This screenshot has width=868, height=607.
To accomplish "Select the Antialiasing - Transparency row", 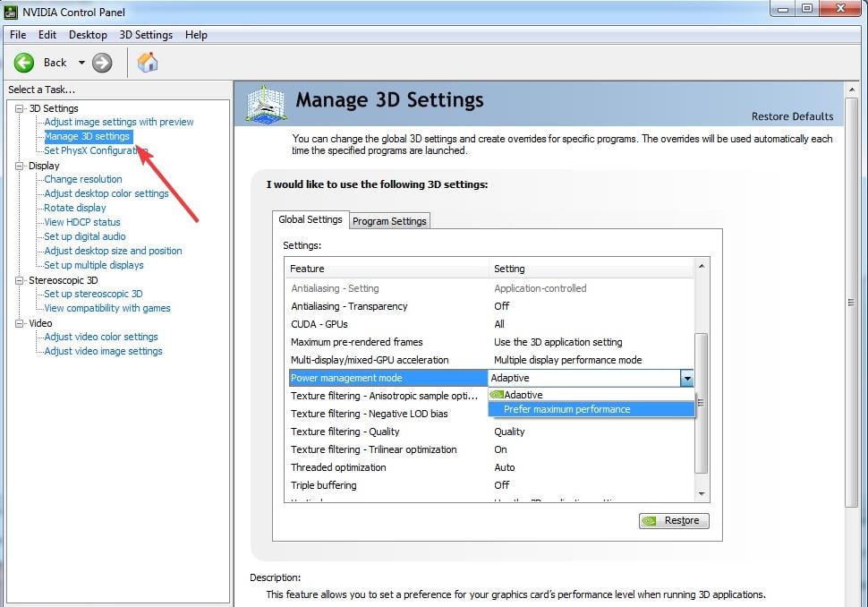I will pyautogui.click(x=491, y=306).
